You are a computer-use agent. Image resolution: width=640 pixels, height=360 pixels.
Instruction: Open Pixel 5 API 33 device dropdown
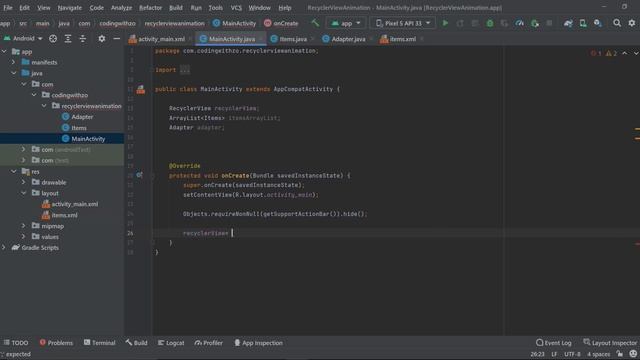(x=403, y=23)
